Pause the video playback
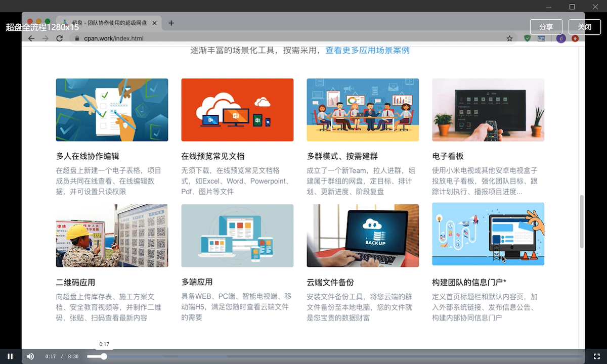Viewport: 607px width, 364px height. coord(10,356)
